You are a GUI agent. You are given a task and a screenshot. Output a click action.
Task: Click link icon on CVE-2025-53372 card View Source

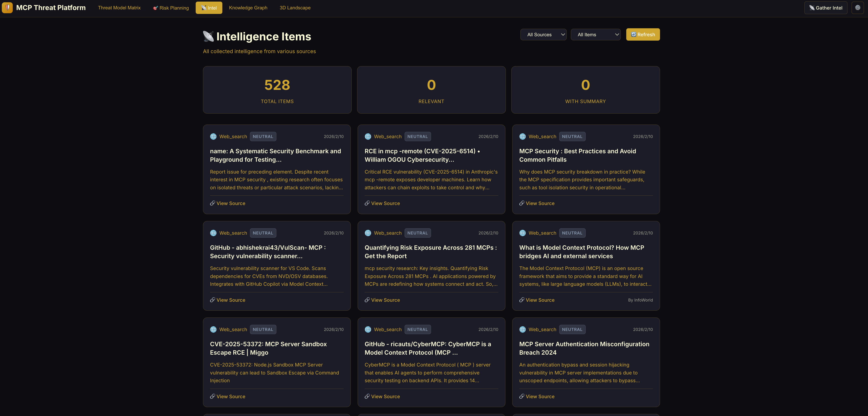pyautogui.click(x=212, y=396)
